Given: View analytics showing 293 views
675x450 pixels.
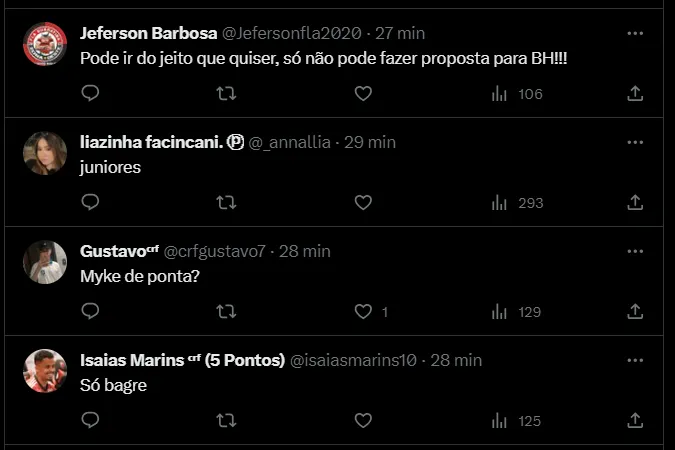Looking at the screenshot, I should [x=517, y=202].
